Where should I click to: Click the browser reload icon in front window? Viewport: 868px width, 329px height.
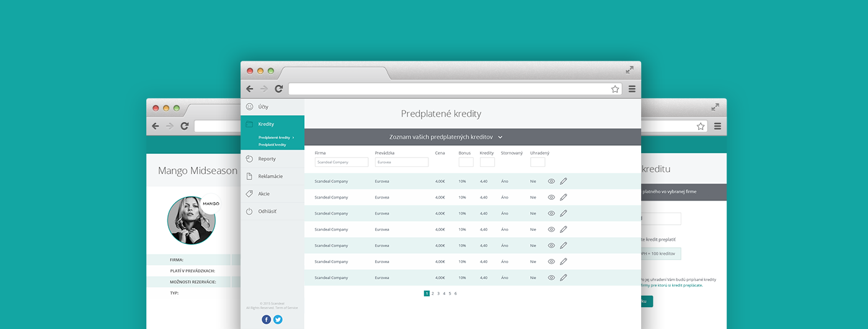279,89
